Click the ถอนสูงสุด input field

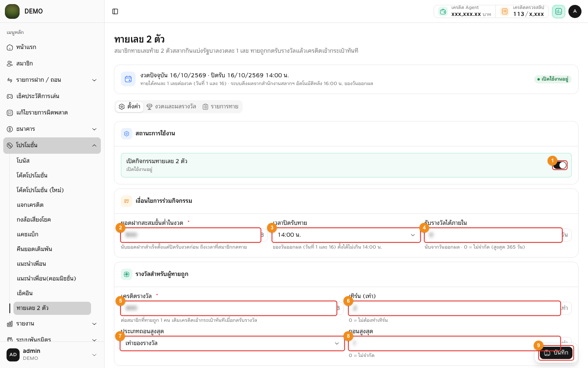coord(454,343)
